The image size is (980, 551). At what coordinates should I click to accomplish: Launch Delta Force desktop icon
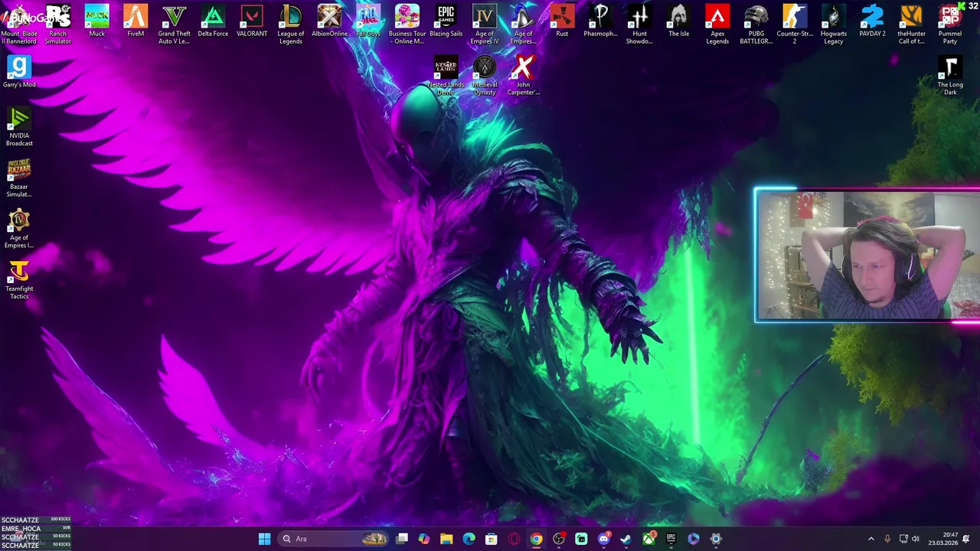pos(213,21)
